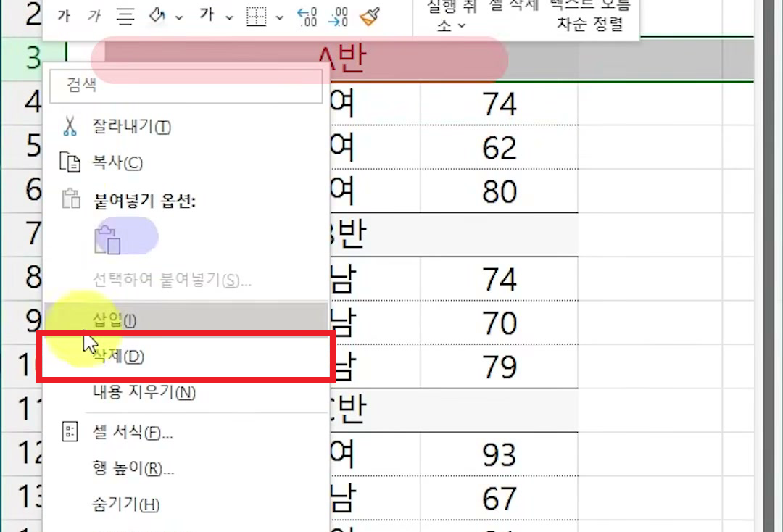This screenshot has height=532, width=783.
Task: Select cell with value 70
Action: coord(499,323)
